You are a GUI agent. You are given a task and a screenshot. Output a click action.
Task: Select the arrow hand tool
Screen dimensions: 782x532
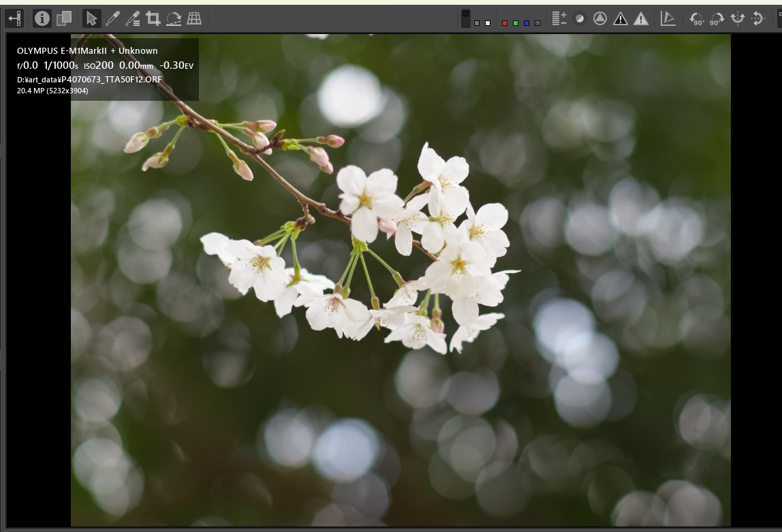tap(91, 19)
